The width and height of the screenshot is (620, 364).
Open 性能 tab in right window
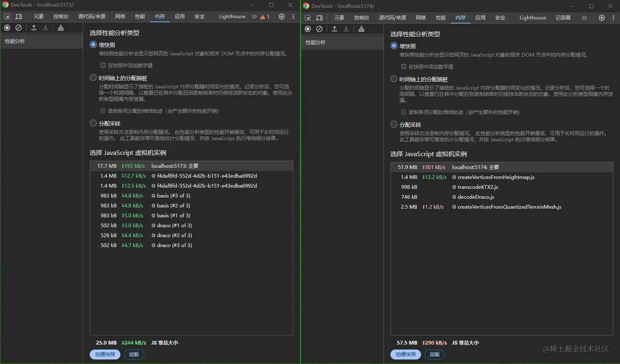point(441,18)
